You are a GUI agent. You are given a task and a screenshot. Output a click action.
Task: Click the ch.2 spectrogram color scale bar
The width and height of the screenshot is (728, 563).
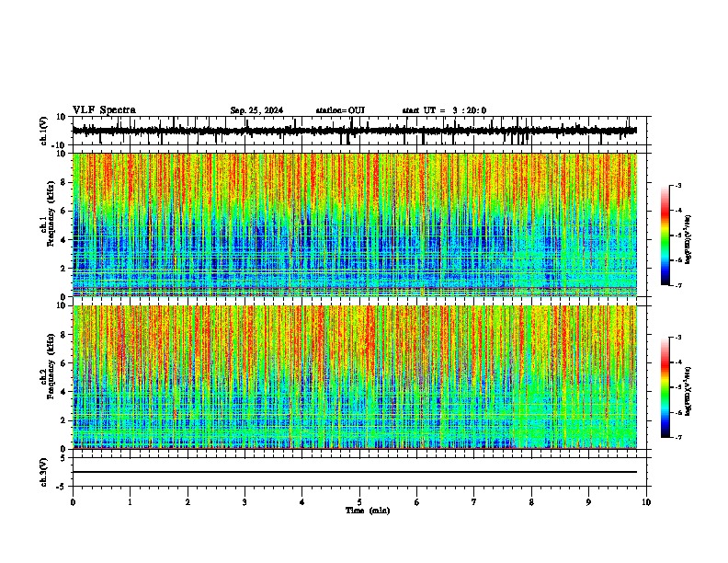tap(665, 387)
